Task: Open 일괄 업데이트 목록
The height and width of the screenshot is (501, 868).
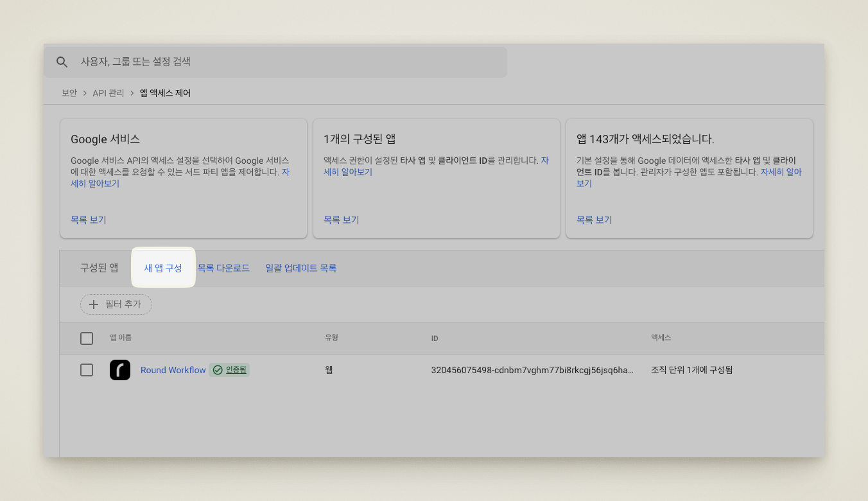Action: (x=301, y=268)
